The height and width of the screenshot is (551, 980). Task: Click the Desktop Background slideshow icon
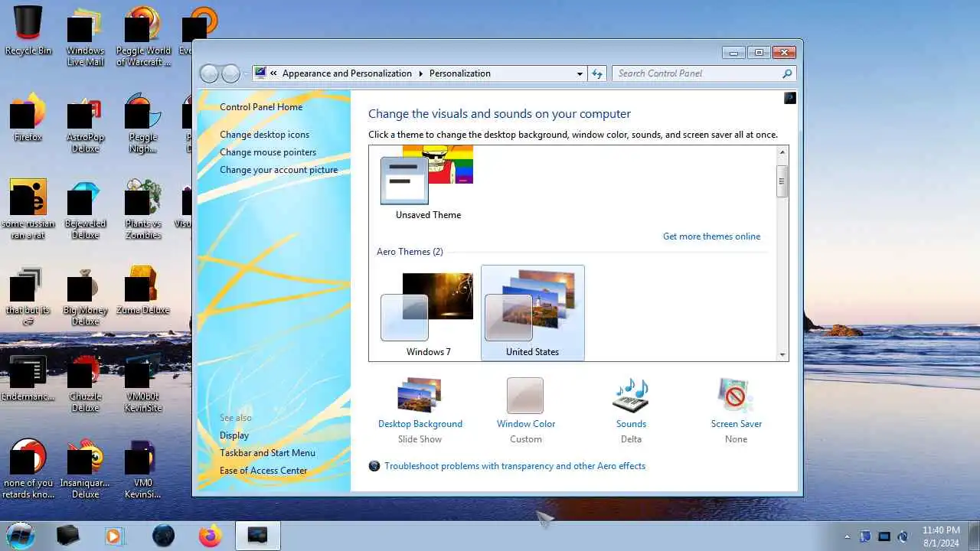pos(419,396)
